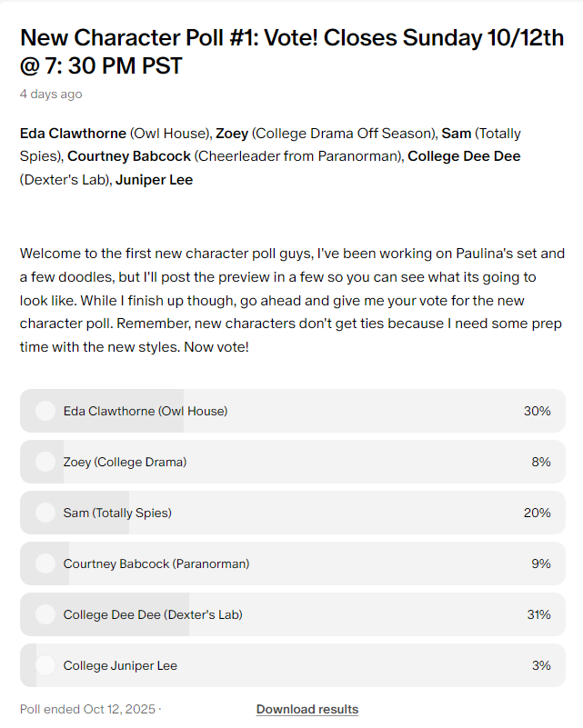Image resolution: width=583 pixels, height=728 pixels.
Task: Click the 3% result for College Juniper Lee
Action: coord(541,665)
